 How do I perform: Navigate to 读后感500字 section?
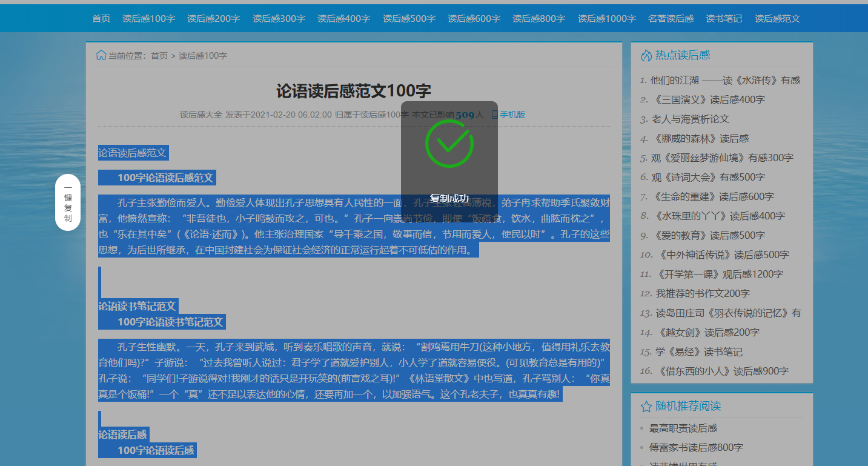(x=409, y=19)
